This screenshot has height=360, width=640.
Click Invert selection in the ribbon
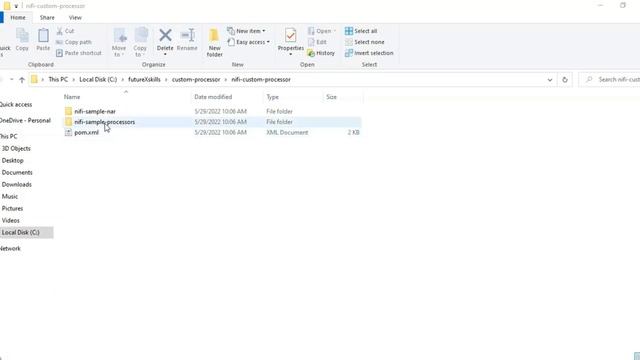click(x=369, y=53)
